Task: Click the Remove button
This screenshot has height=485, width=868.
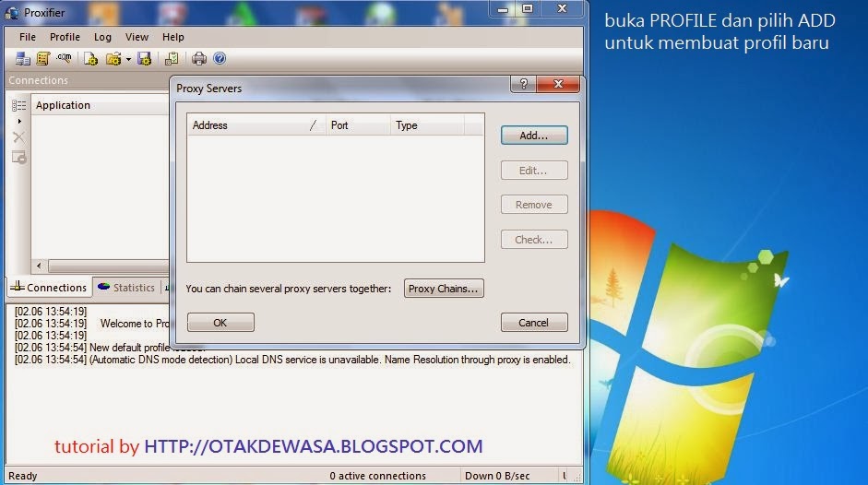Action: pos(534,205)
